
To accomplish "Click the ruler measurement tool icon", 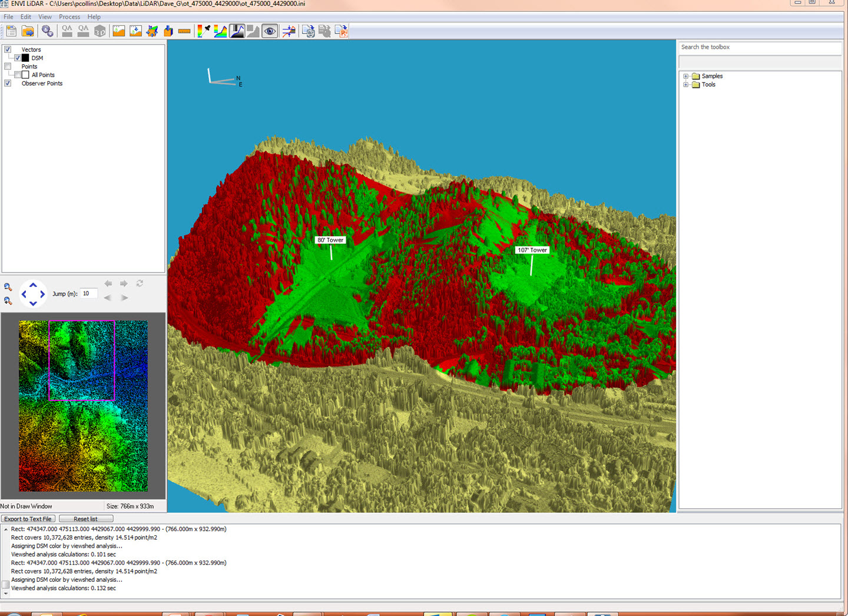I will [184, 31].
